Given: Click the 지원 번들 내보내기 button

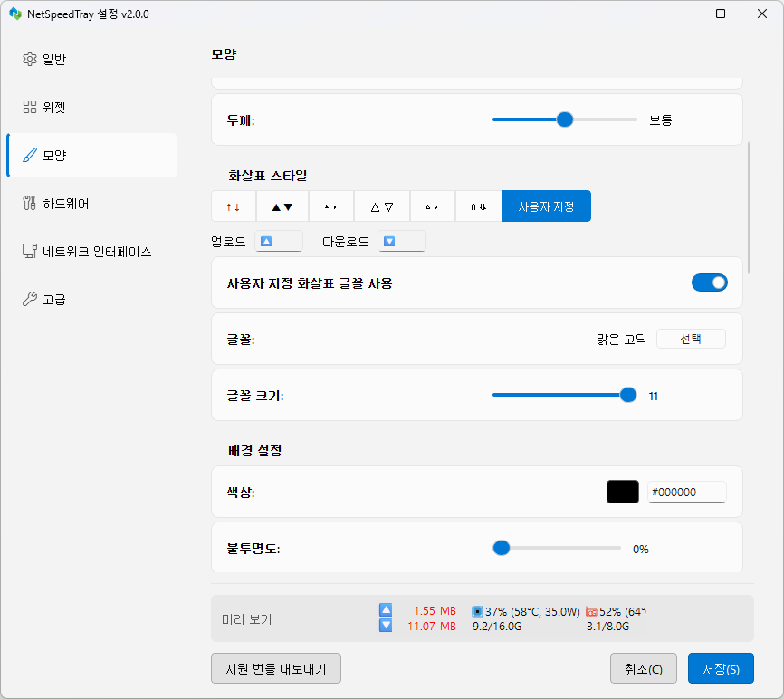Looking at the screenshot, I should click(276, 668).
